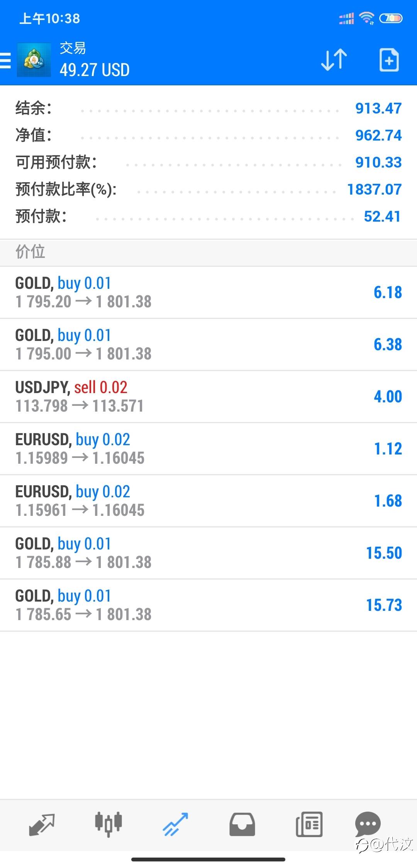Tap the 49.27 USD total profit header
The width and height of the screenshot is (417, 868).
(95, 70)
